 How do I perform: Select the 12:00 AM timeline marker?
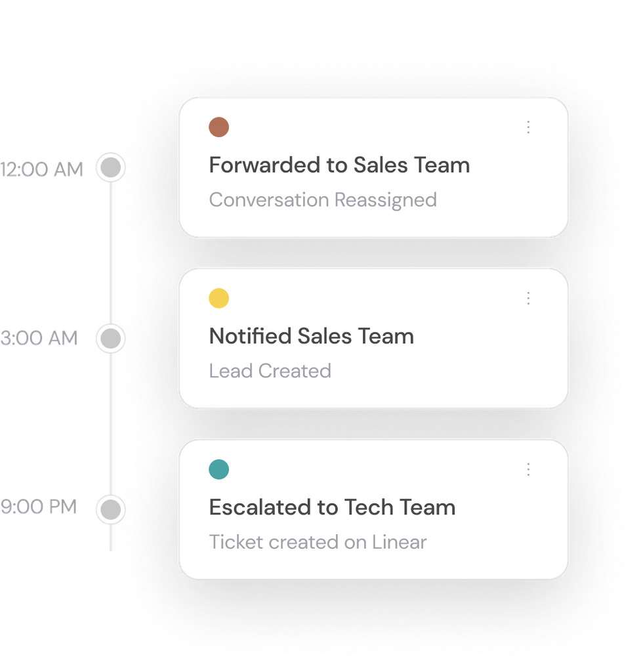[111, 168]
